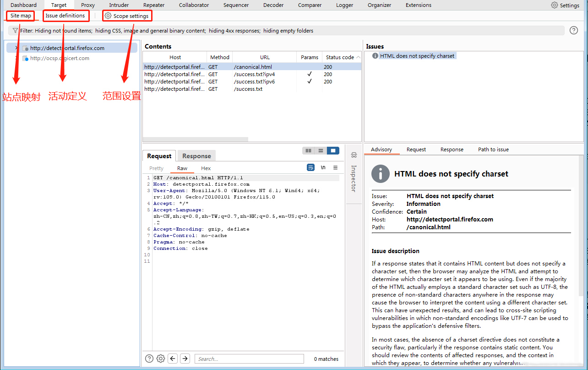Image resolution: width=588 pixels, height=370 pixels.
Task: Open the filter help question mark icon
Action: pyautogui.click(x=573, y=30)
